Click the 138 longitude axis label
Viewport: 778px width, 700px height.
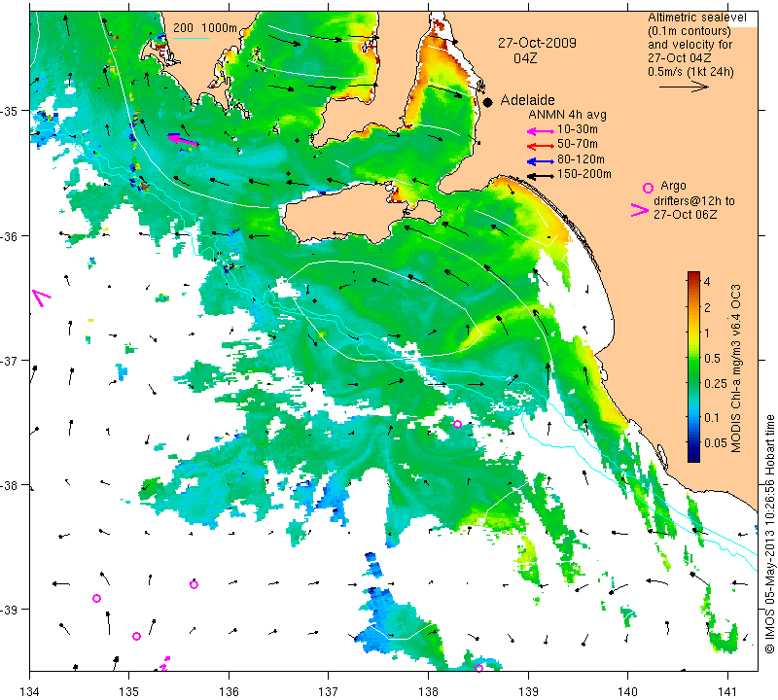tap(428, 691)
